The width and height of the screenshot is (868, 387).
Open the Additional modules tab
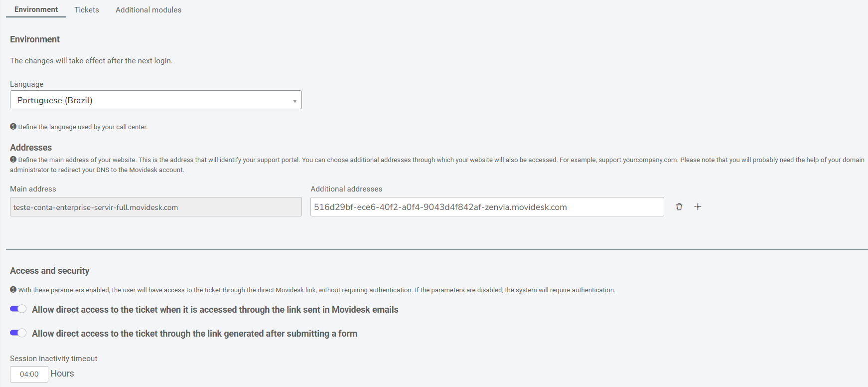148,10
